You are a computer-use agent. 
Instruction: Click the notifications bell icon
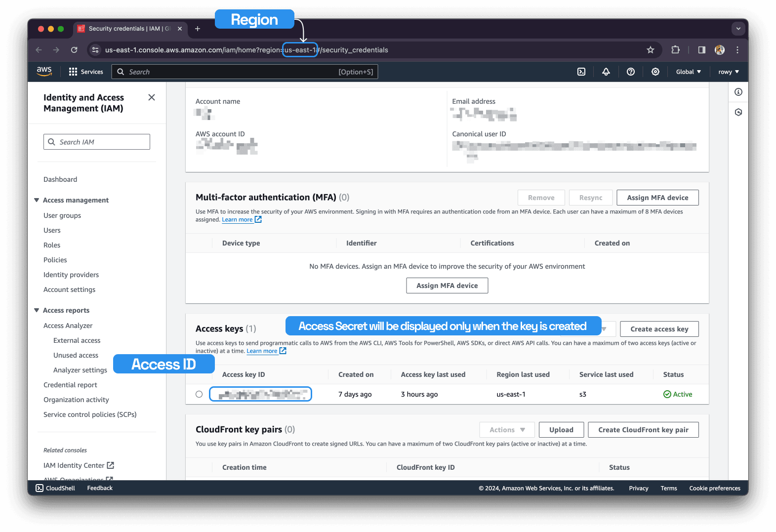coord(606,72)
